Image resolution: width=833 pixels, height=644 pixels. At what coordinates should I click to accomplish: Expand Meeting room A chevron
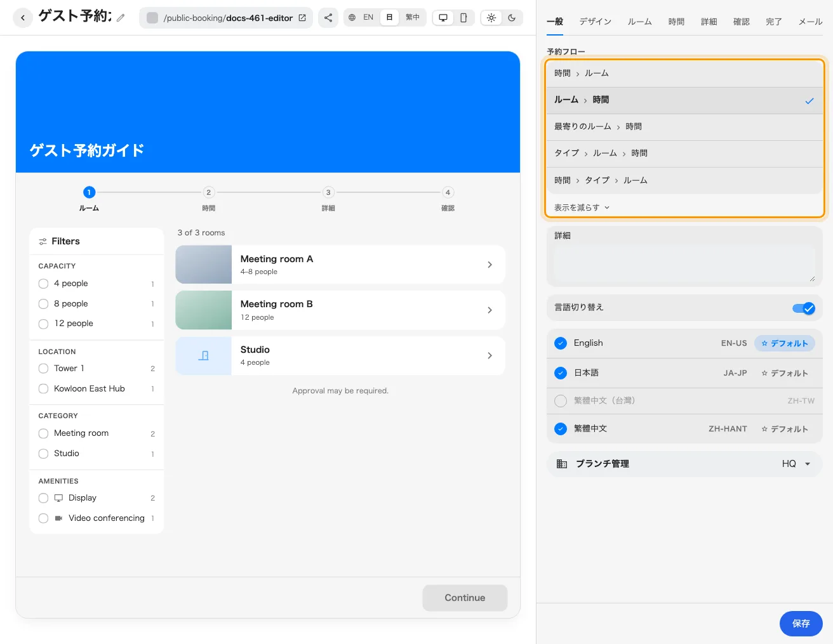point(490,265)
